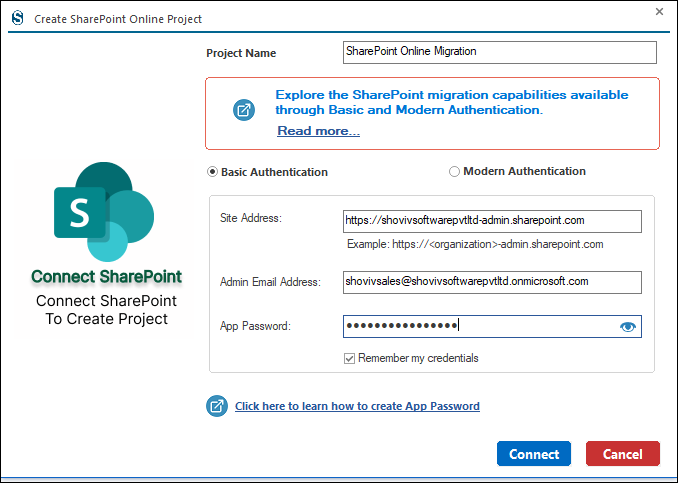Open the Click here to learn how to create App Password link
The height and width of the screenshot is (483, 678).
(357, 406)
